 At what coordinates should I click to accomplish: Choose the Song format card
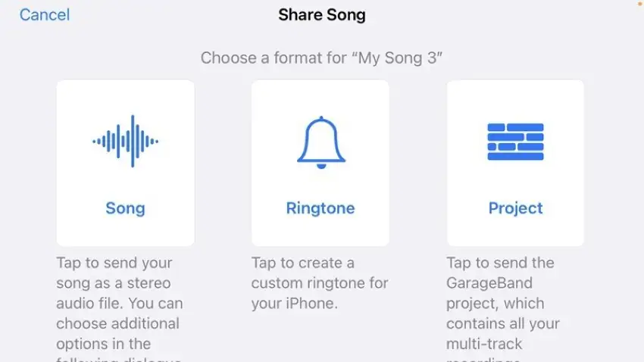125,174
